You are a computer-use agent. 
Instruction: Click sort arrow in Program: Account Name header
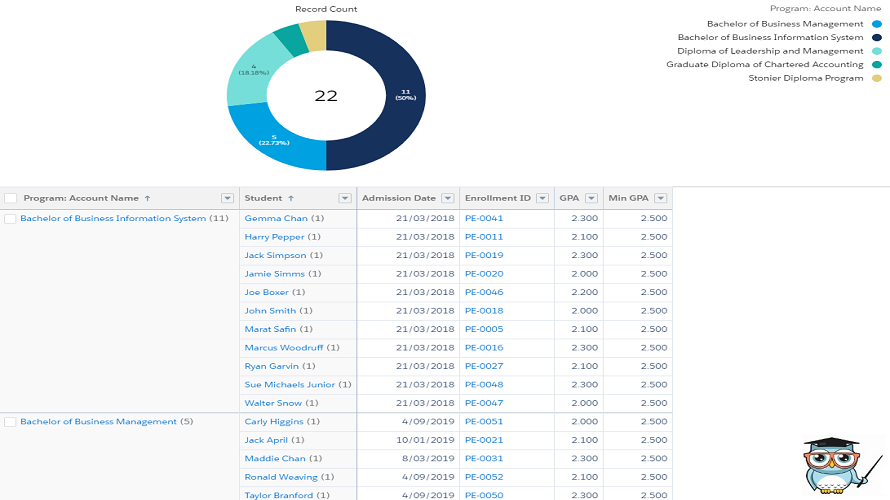148,198
